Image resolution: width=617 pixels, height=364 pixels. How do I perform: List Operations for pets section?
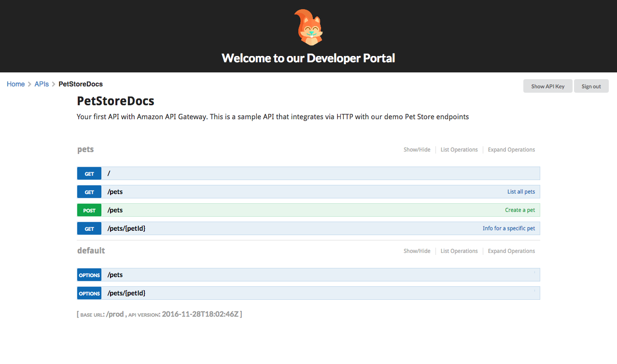459,150
